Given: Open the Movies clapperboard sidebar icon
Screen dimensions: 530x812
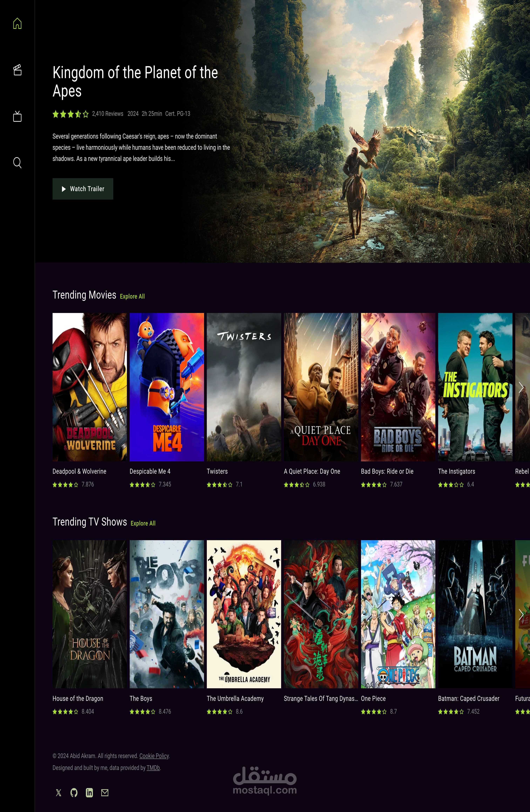Looking at the screenshot, I should [x=17, y=70].
